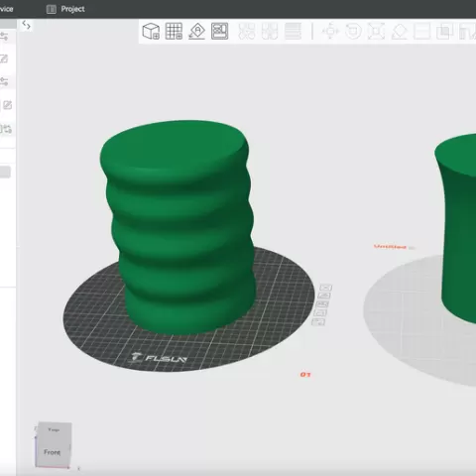Click the top plate side-button beside plate 01
The width and height of the screenshot is (476, 476).
click(x=325, y=288)
